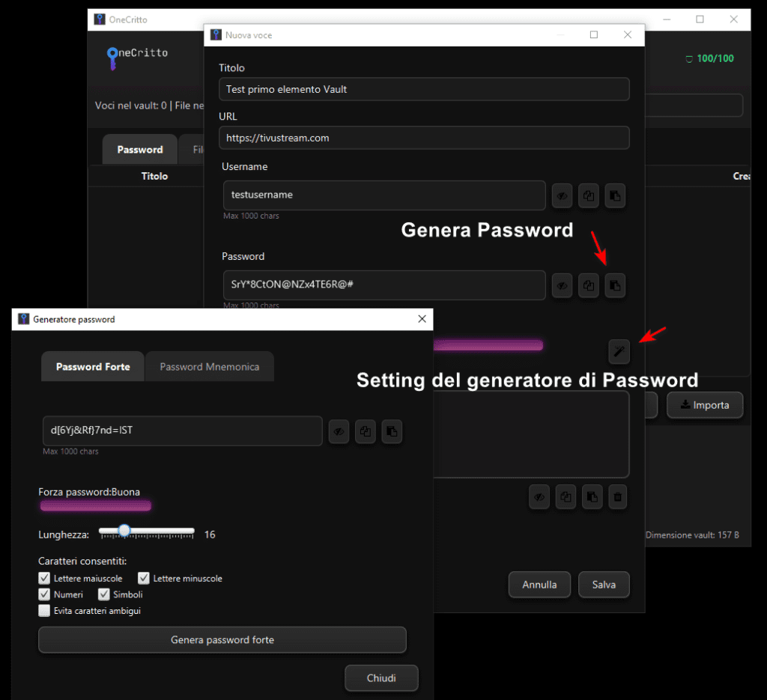767x700 pixels.
Task: Uncheck the Simboli checkbox
Action: click(x=103, y=594)
